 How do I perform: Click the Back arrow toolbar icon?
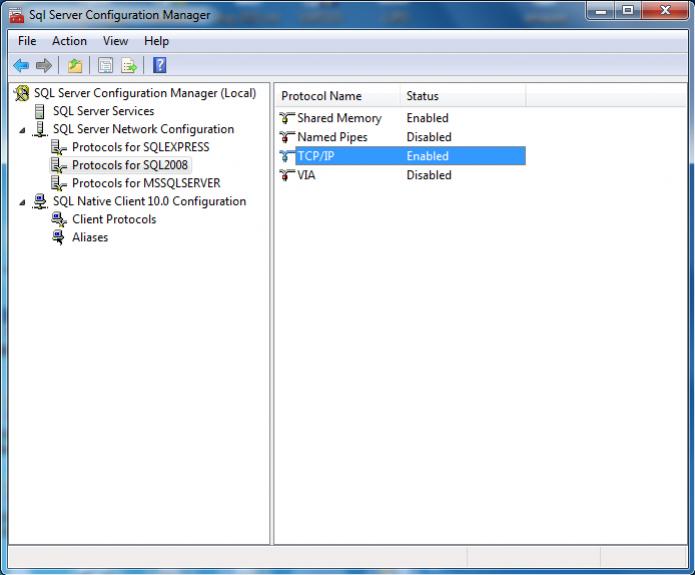pos(21,66)
